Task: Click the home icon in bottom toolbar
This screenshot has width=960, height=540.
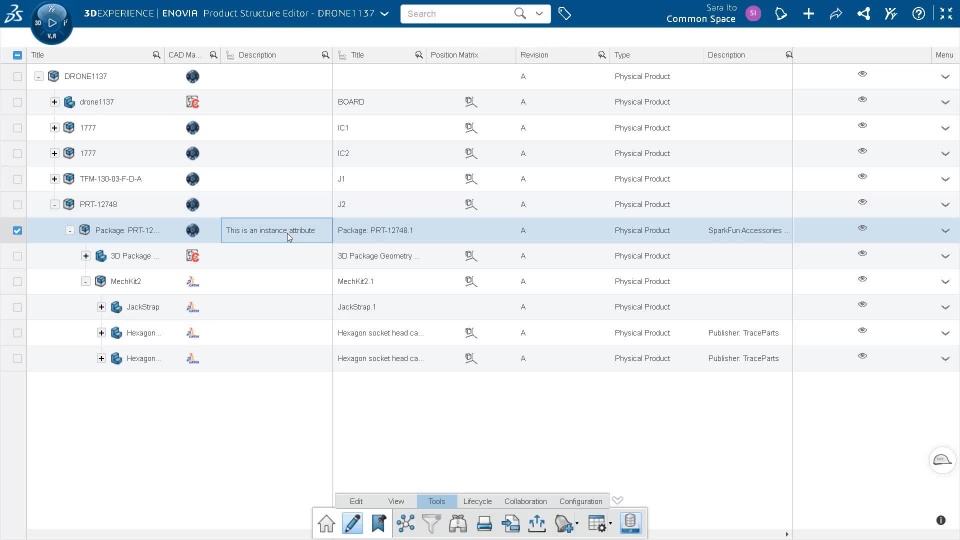Action: click(x=326, y=523)
